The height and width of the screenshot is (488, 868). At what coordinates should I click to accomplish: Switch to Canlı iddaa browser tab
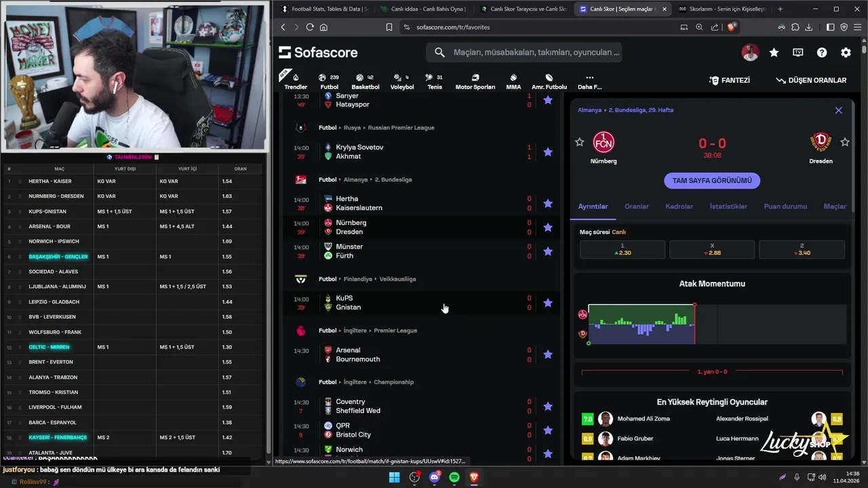(x=422, y=9)
